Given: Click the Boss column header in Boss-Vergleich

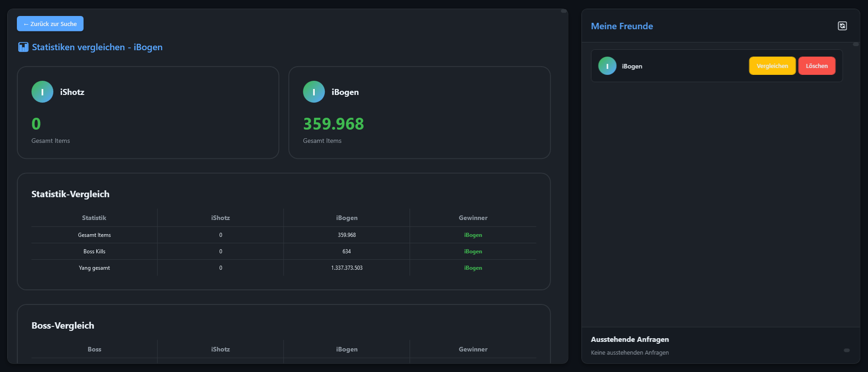Looking at the screenshot, I should pos(94,349).
